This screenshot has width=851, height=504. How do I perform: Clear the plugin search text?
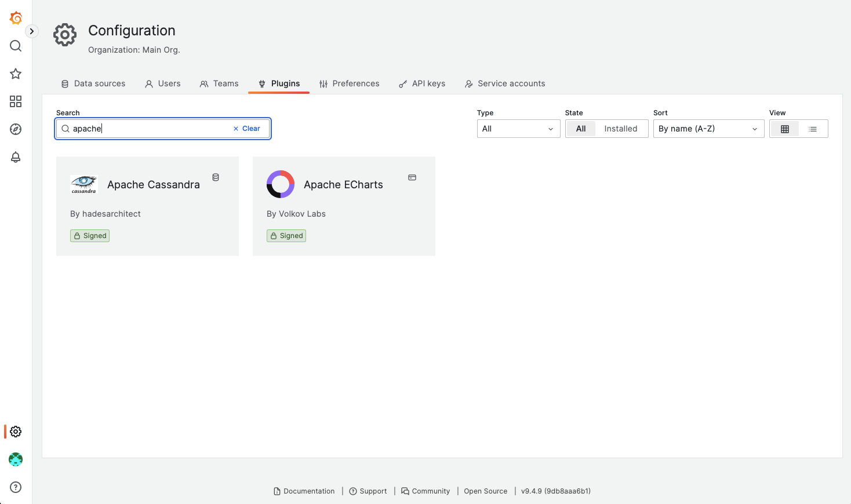click(247, 129)
